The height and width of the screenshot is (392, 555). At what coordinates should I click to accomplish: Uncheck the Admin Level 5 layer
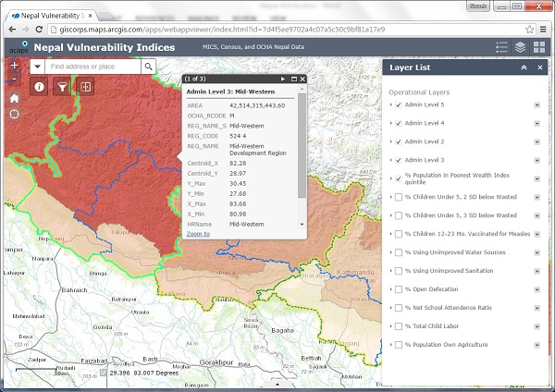coord(398,104)
